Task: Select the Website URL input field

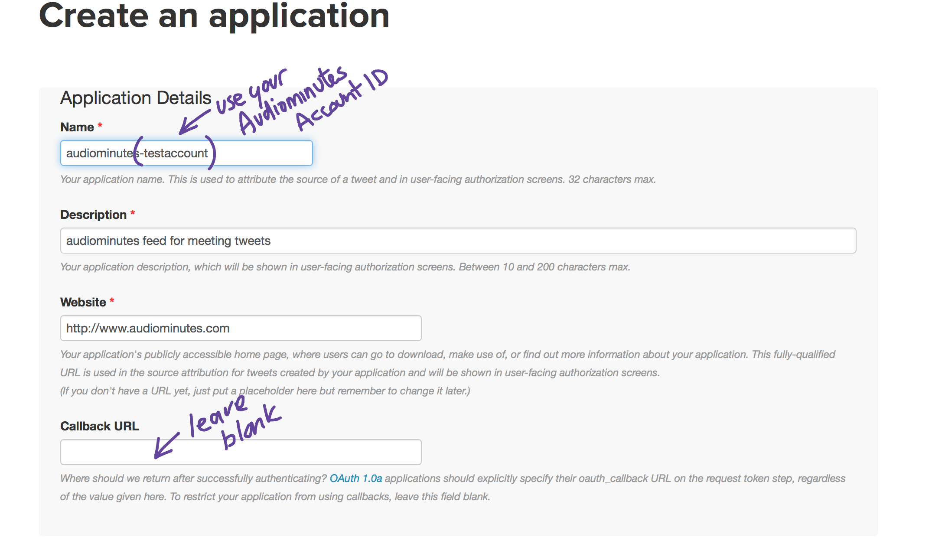Action: [x=241, y=328]
